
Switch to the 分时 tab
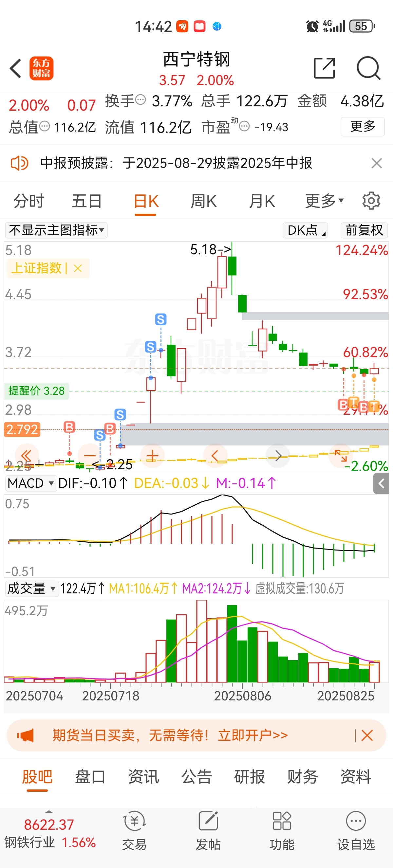pyautogui.click(x=29, y=201)
